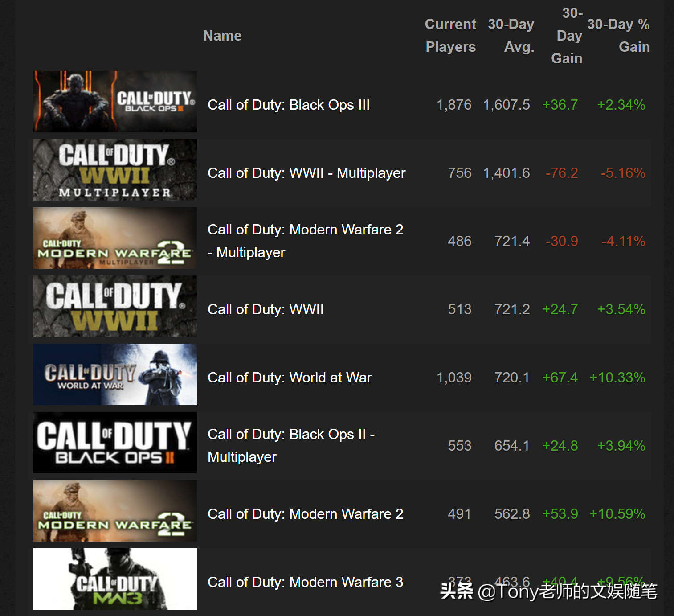Select the +10.59% gain value
674x616 pixels.
click(617, 514)
